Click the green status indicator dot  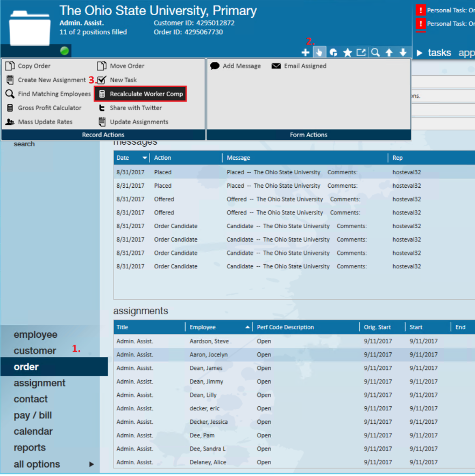coord(65,51)
